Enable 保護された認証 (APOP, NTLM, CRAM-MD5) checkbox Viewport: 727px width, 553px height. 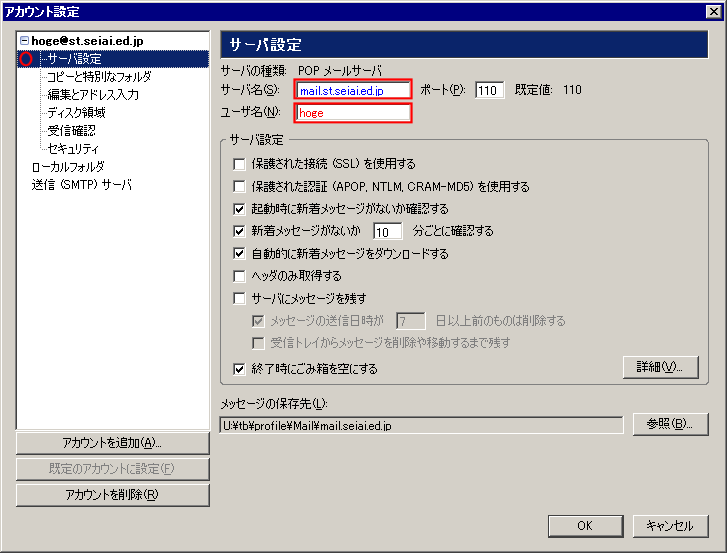tap(239, 186)
